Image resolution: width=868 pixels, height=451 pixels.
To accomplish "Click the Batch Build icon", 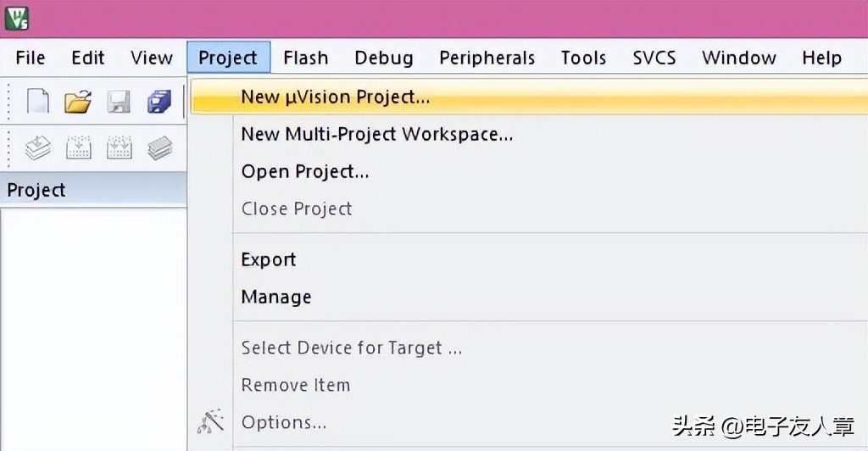I will [x=159, y=148].
